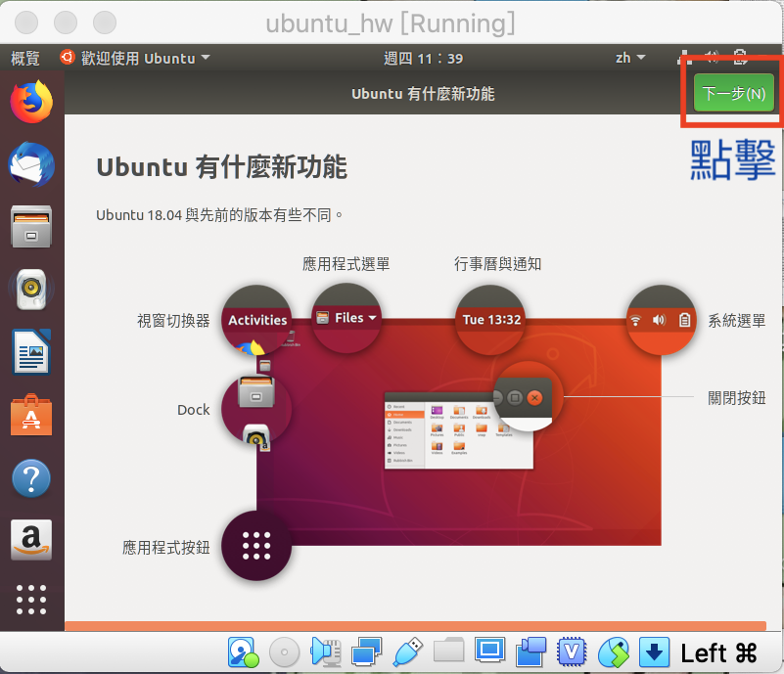Click the dotted apps button circle illustration
784x674 pixels.
pyautogui.click(x=256, y=546)
